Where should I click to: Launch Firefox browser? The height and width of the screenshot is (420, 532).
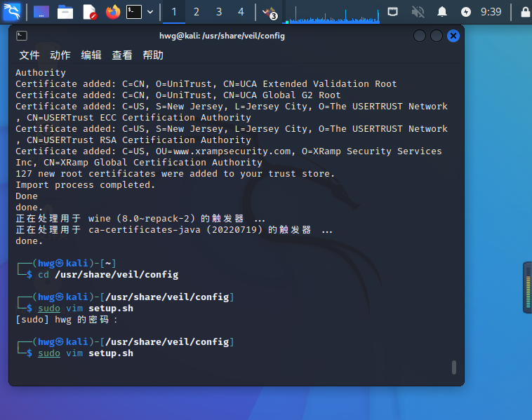113,12
